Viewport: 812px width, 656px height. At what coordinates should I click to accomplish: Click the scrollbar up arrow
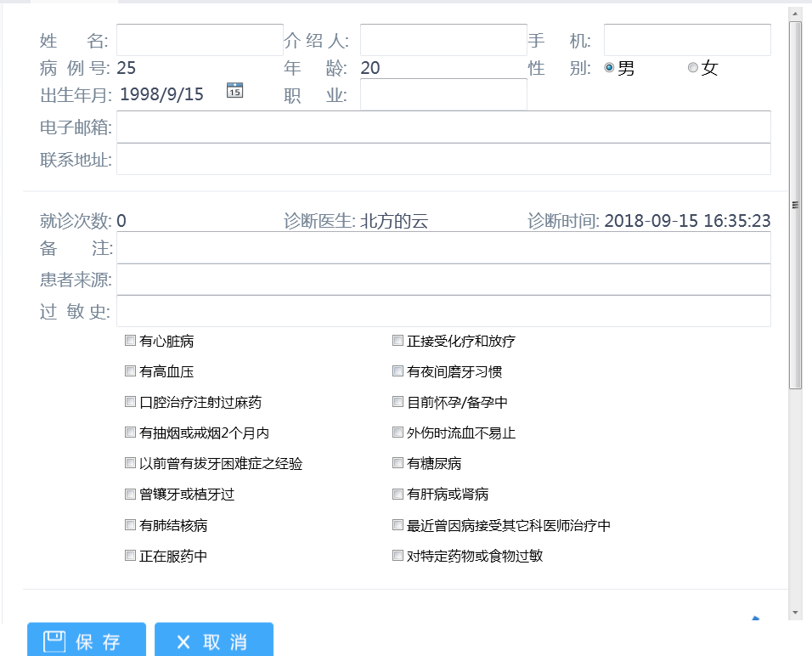(795, 14)
